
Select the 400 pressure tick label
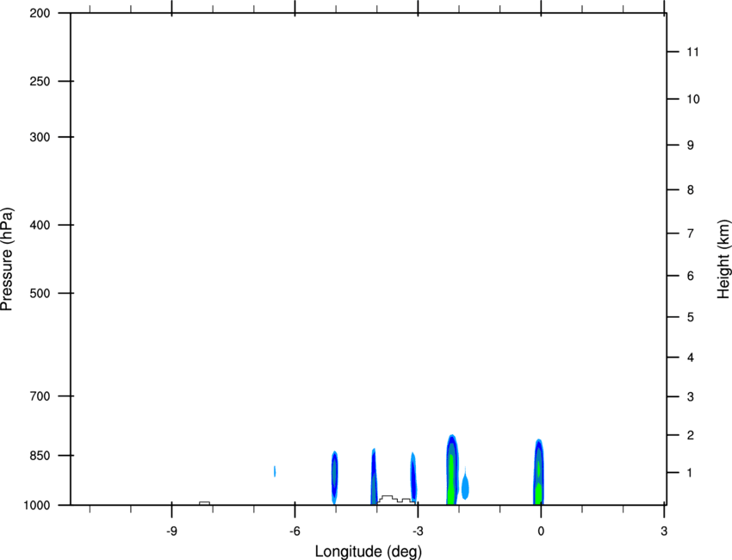(40, 225)
